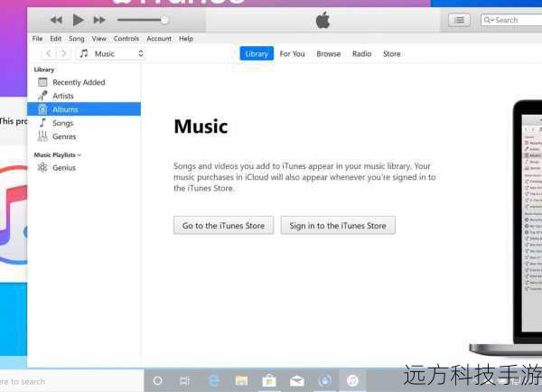Select Recently Added in sidebar
542x392 pixels.
[84, 82]
